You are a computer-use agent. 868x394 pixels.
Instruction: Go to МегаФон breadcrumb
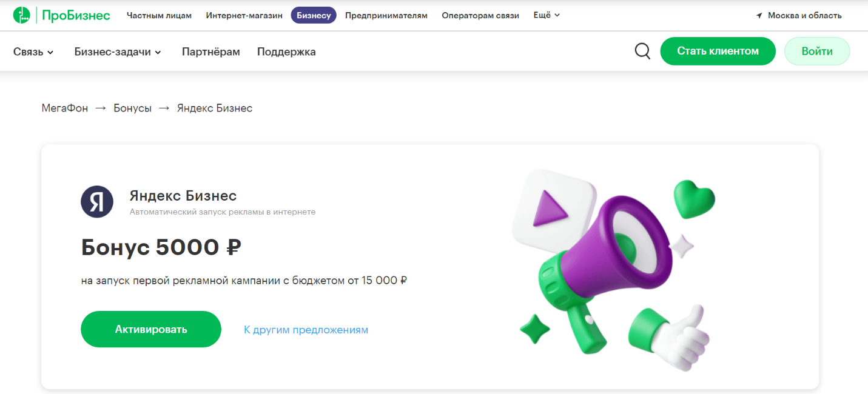click(65, 108)
